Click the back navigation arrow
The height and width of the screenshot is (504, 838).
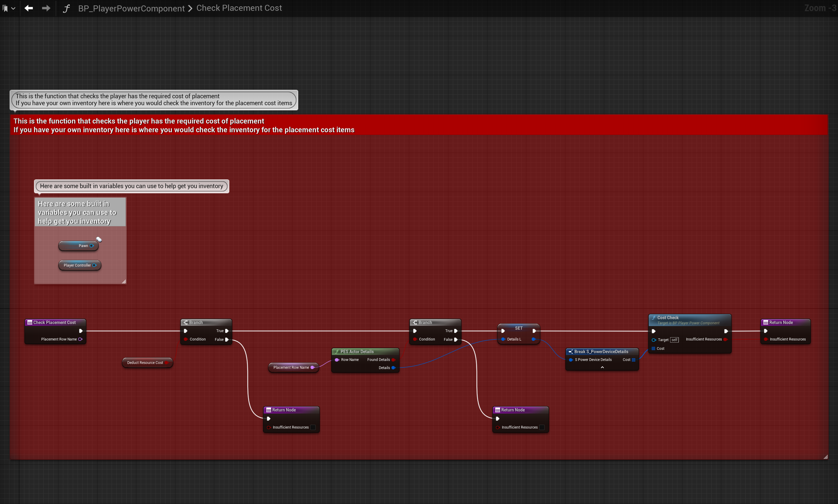pyautogui.click(x=29, y=8)
